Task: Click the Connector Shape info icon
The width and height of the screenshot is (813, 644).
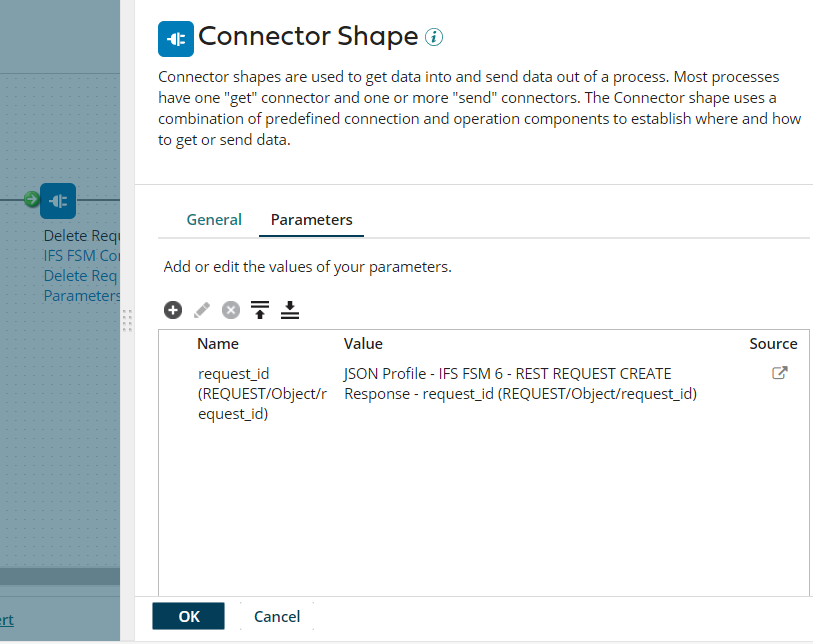Action: click(434, 37)
